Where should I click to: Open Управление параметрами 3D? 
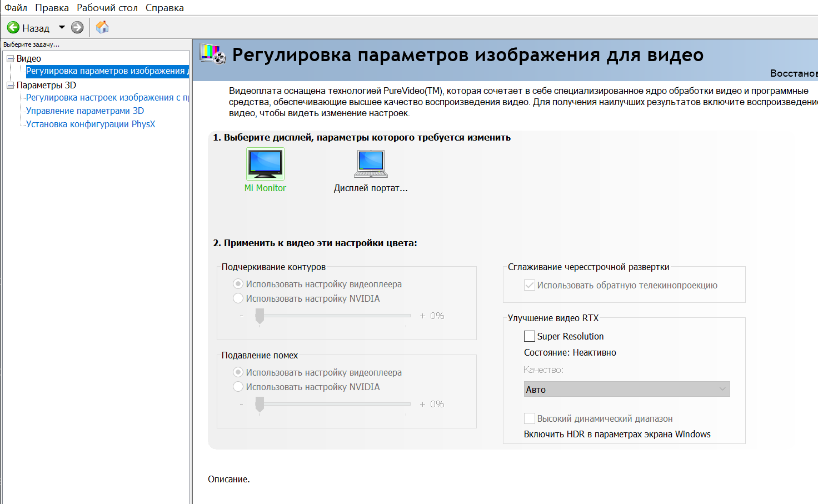(85, 111)
